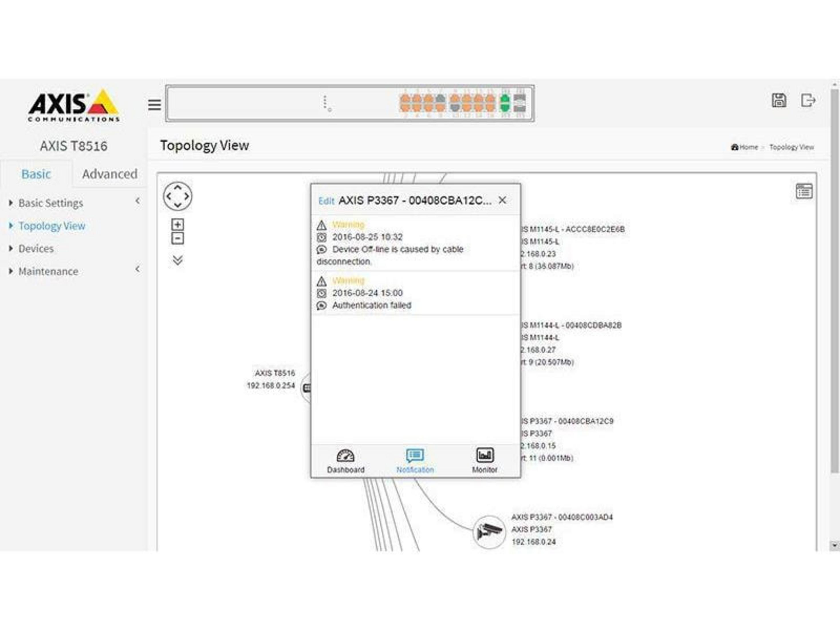The height and width of the screenshot is (630, 840).
Task: Click the AXIS P3367 camera node icon
Action: pos(489,532)
